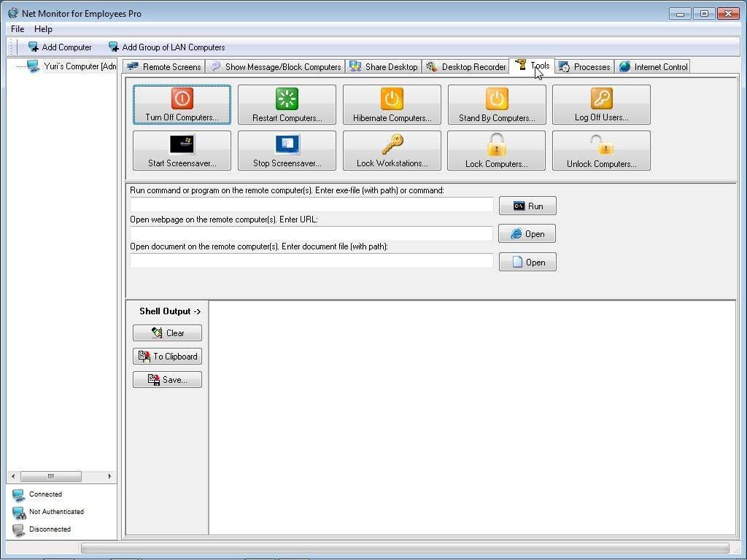This screenshot has width=747, height=560.
Task: Click the computer list scrollbar thumb
Action: click(x=51, y=476)
